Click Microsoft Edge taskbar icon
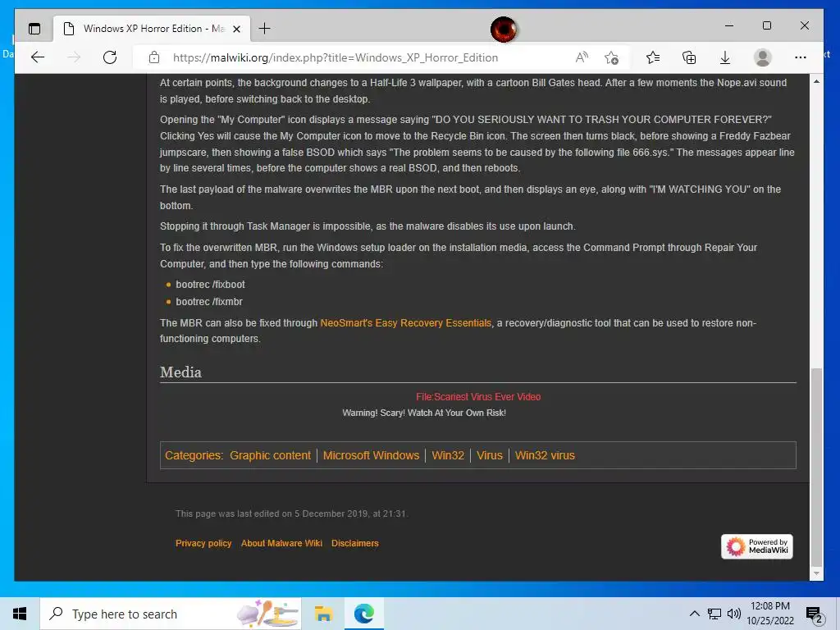This screenshot has height=630, width=840. [364, 614]
